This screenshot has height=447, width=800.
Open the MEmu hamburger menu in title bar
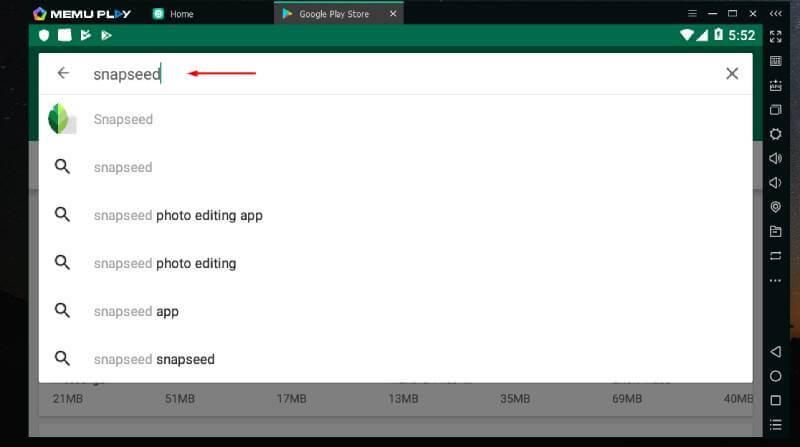[692, 13]
